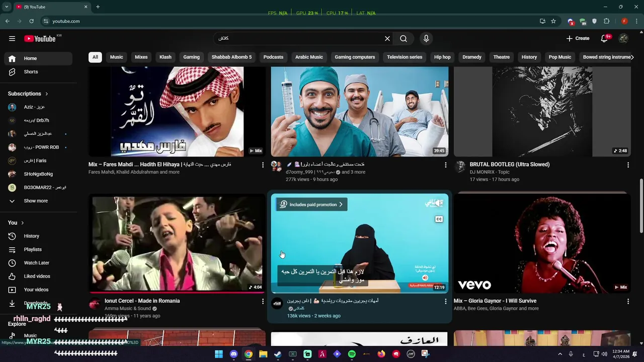The height and width of the screenshot is (362, 644).
Task: Open Steam from the taskbar
Action: (x=278, y=354)
